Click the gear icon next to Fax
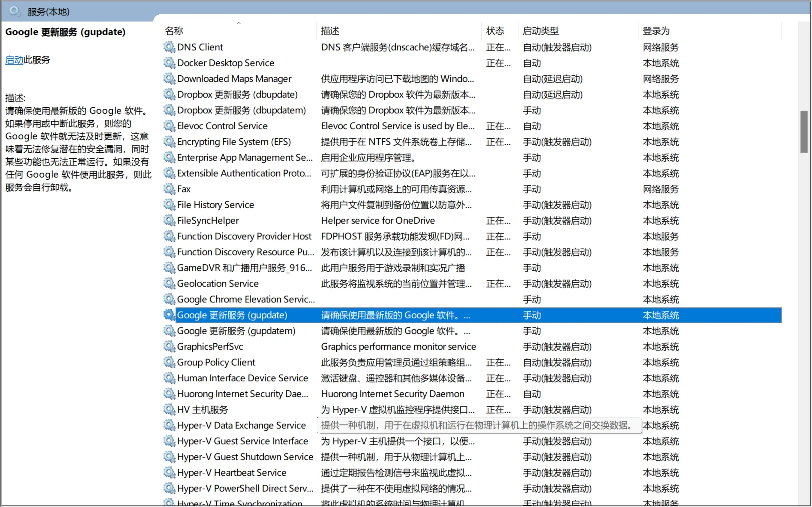Screen dimensions: 812x507 (169, 189)
